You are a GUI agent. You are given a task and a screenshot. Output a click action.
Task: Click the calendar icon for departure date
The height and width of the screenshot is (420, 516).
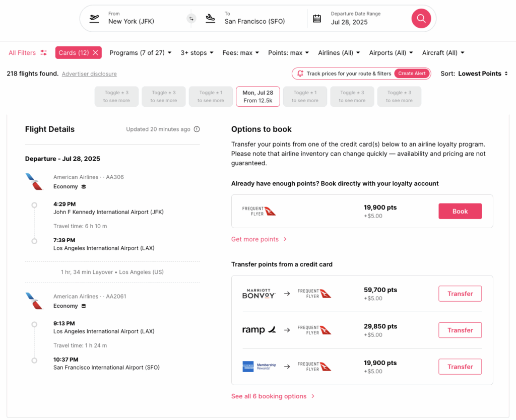tap(317, 19)
